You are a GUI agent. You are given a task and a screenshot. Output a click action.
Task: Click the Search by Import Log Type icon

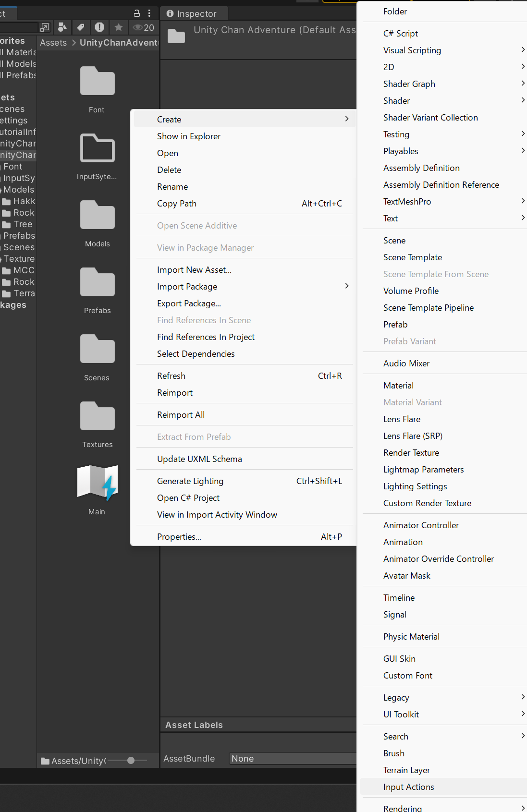pyautogui.click(x=99, y=27)
